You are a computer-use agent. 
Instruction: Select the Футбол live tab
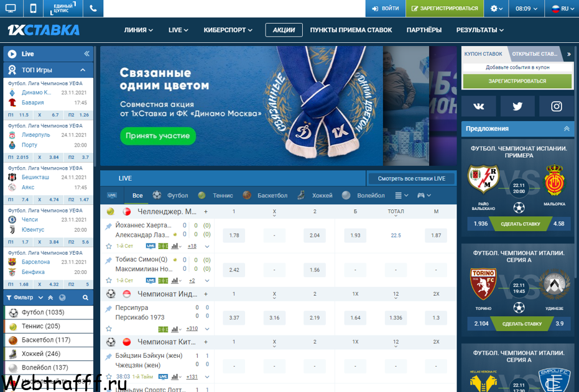coord(170,196)
